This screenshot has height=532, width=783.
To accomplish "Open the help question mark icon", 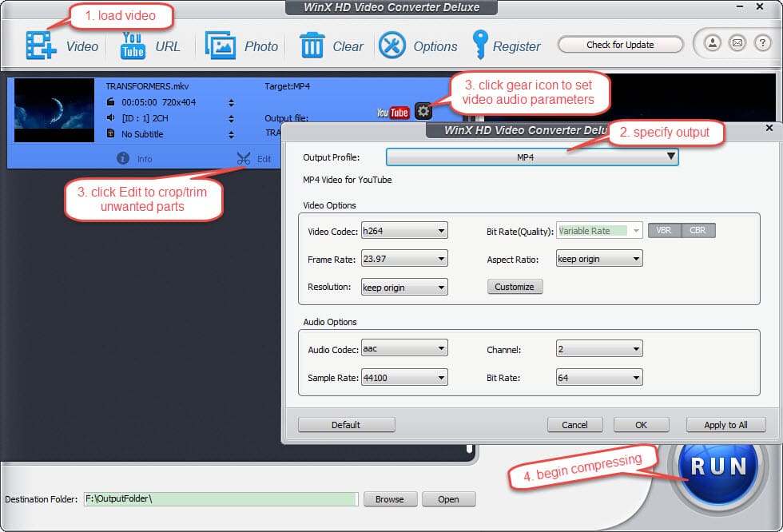I will tap(762, 43).
